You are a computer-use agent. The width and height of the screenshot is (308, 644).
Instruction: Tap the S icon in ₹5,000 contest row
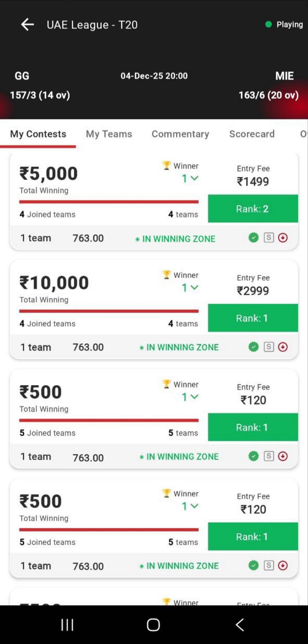pyautogui.click(x=269, y=238)
